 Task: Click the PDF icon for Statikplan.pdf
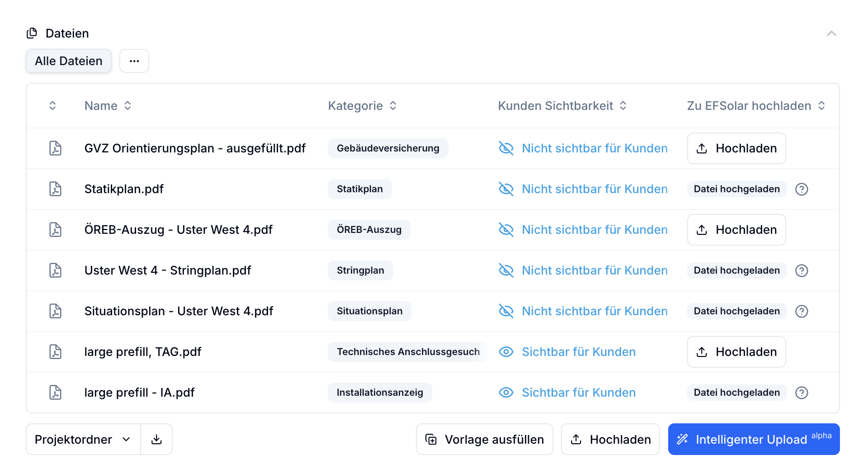(55, 189)
